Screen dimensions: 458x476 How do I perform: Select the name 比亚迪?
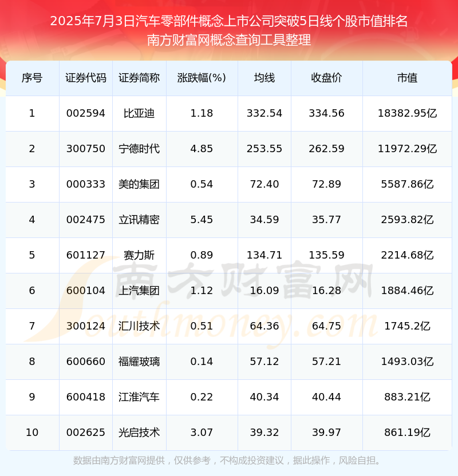[139, 113]
